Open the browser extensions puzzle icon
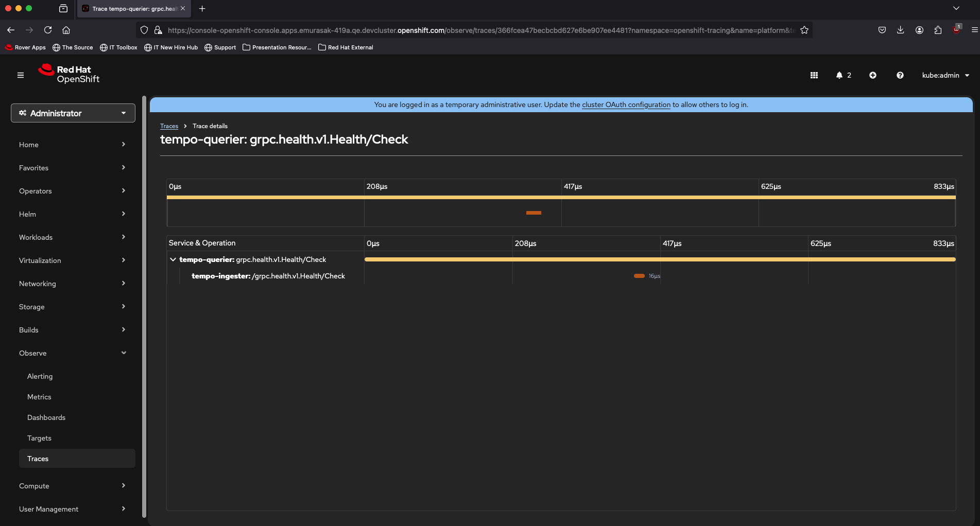The height and width of the screenshot is (526, 980). click(x=938, y=30)
